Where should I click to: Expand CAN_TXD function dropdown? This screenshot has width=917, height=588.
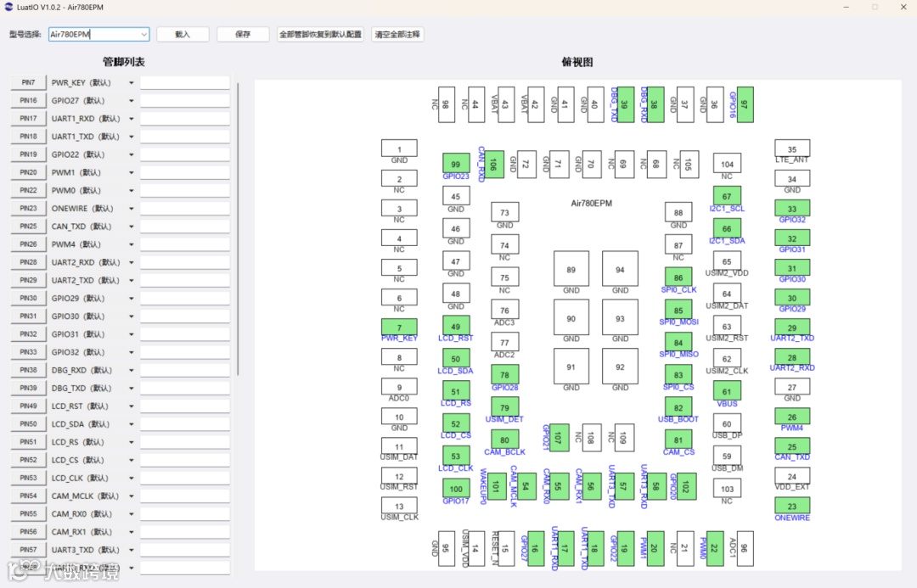point(132,227)
